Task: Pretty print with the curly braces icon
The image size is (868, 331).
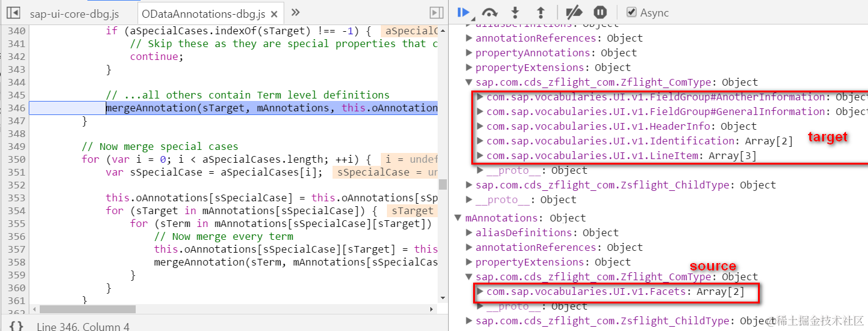Action: point(17,326)
